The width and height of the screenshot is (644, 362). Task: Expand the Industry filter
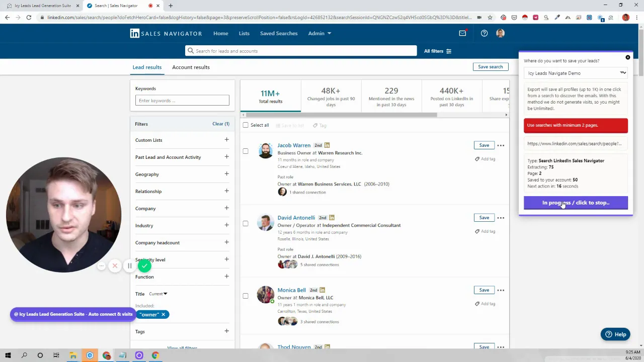[226, 225]
